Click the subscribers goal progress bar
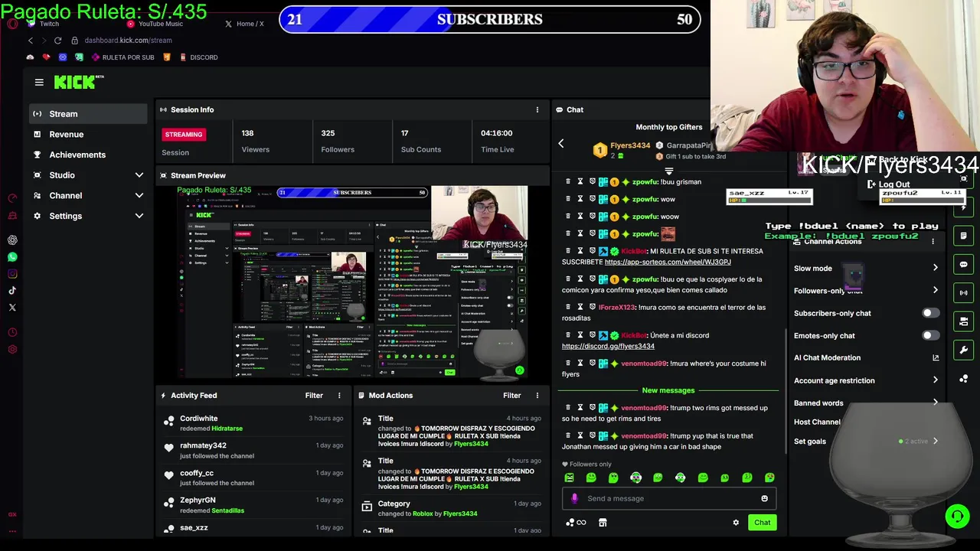This screenshot has height=551, width=980. [x=490, y=19]
